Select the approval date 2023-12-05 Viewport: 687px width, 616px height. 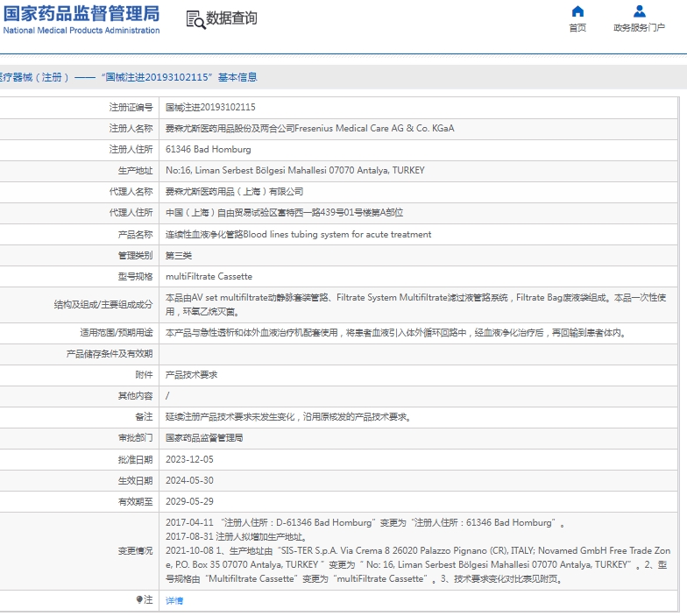point(189,459)
